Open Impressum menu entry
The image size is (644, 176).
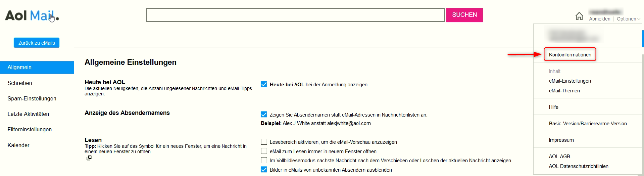coord(561,140)
